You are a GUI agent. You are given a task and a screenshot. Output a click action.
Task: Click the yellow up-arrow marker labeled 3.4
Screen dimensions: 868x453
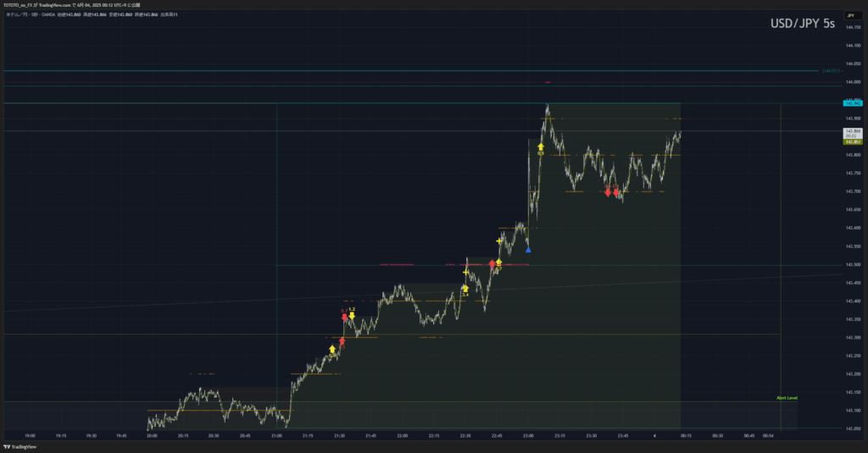[x=465, y=290]
